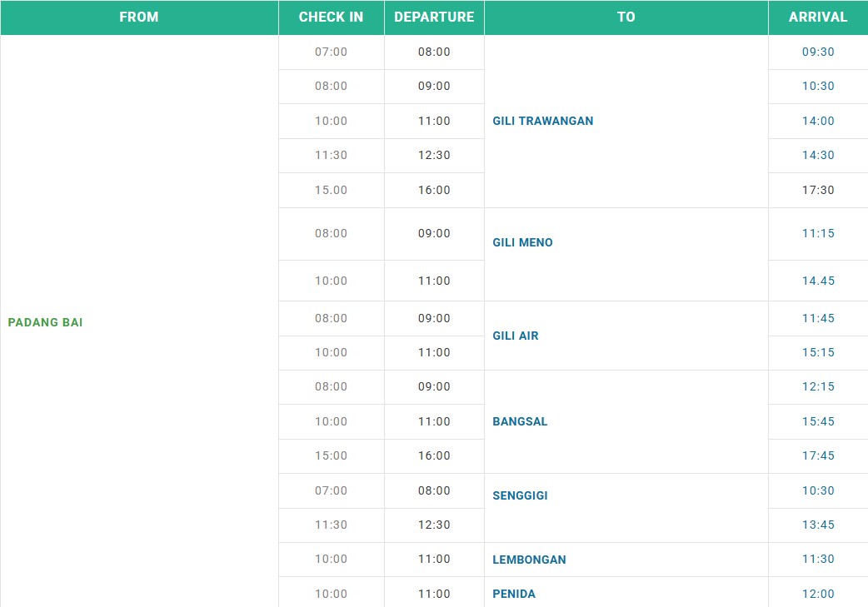This screenshot has height=607, width=868.
Task: Click the TO column header
Action: coord(626,17)
